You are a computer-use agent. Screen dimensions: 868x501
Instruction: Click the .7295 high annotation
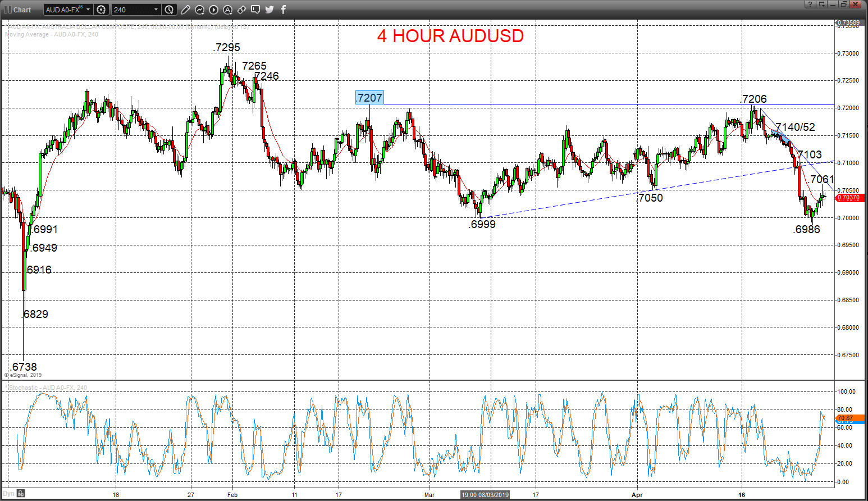click(227, 48)
